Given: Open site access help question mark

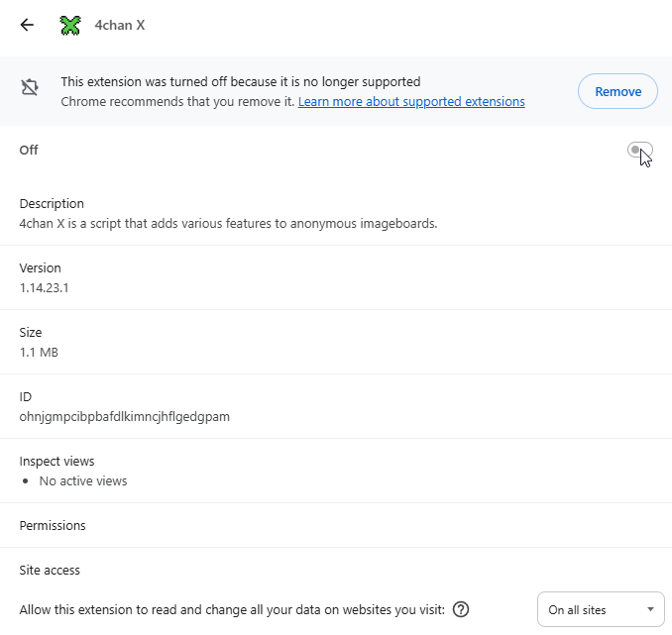Looking at the screenshot, I should point(461,609).
